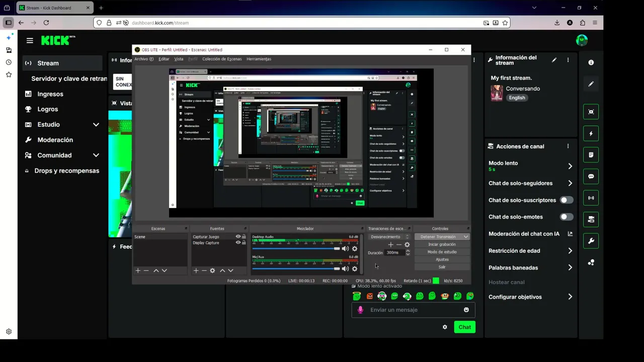
Task: Add a scene transition with the plus icon
Action: click(x=390, y=245)
